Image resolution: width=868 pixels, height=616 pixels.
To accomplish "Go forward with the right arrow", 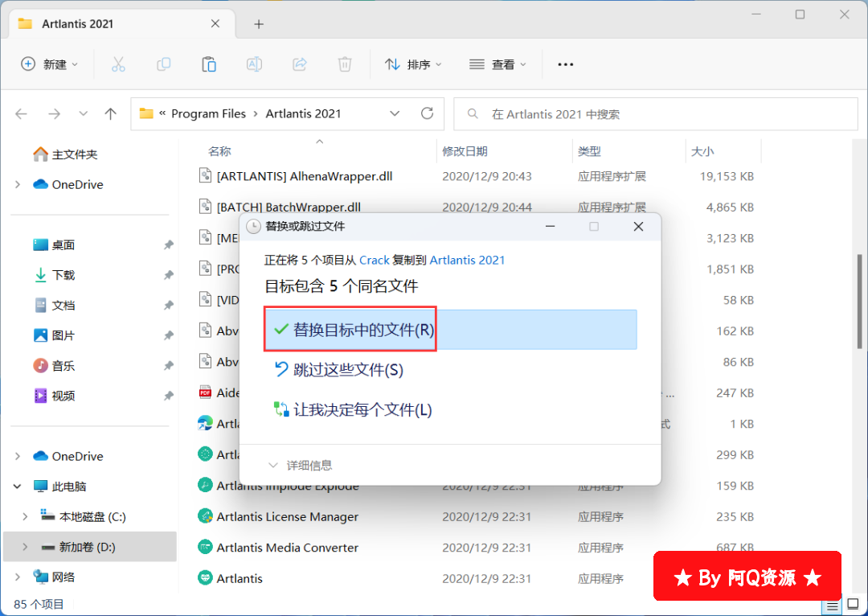I will (x=55, y=114).
